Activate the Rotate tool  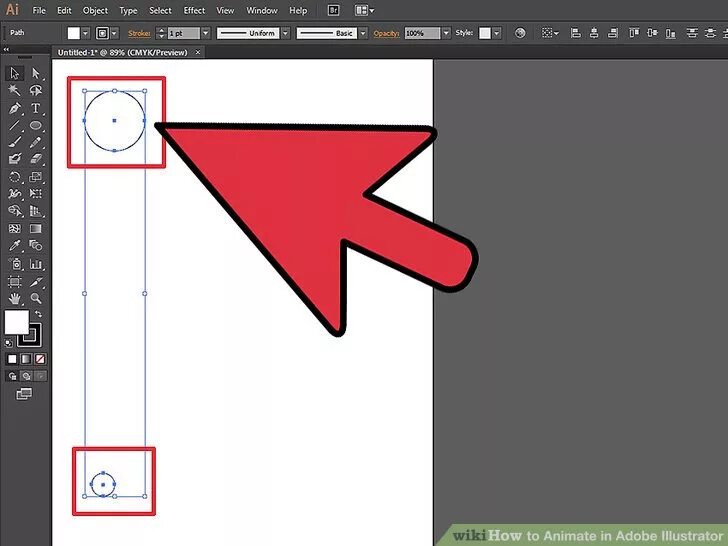[14, 177]
